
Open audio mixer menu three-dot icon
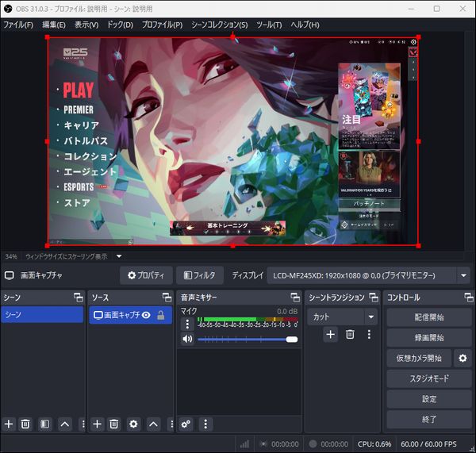pos(205,424)
